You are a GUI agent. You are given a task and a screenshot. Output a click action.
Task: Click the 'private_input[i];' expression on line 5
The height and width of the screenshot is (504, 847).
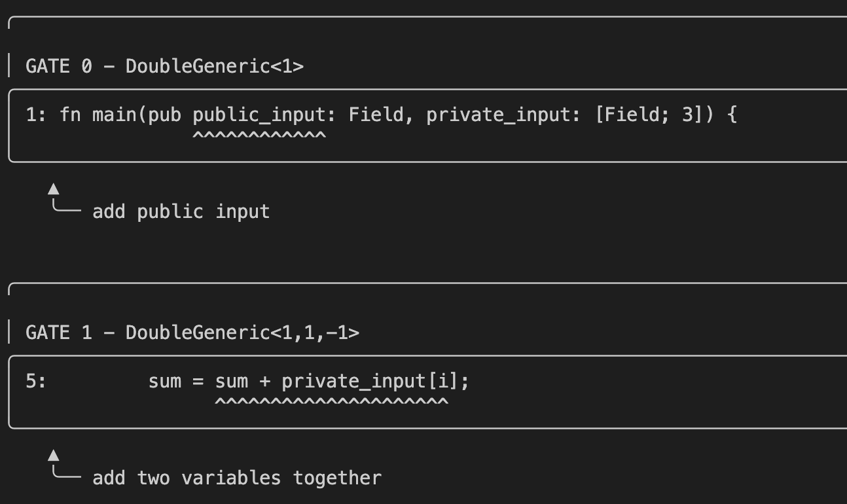point(375,381)
